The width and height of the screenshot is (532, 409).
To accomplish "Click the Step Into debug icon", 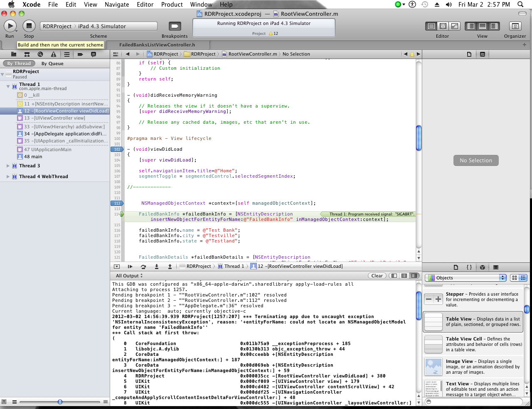I will (157, 267).
